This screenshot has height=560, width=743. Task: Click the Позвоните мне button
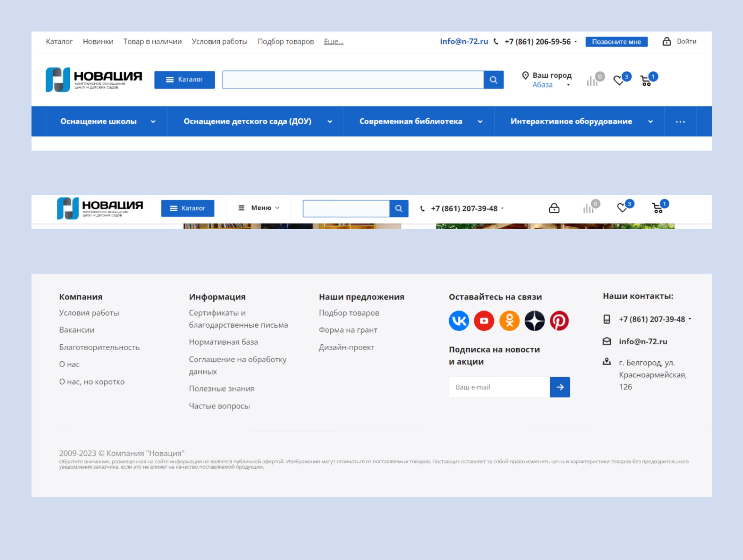pyautogui.click(x=616, y=42)
